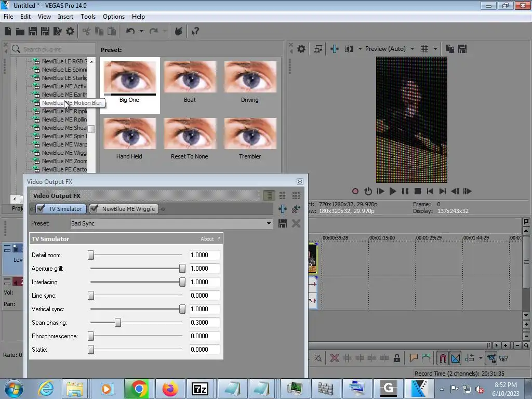Open the Edit menu
532x399 pixels.
(25, 16)
